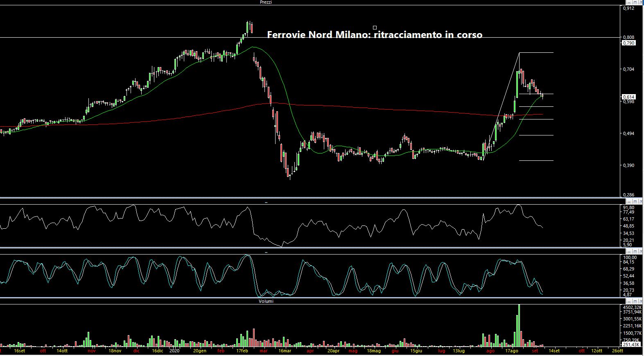Click the '20apr' date label

tap(333, 351)
